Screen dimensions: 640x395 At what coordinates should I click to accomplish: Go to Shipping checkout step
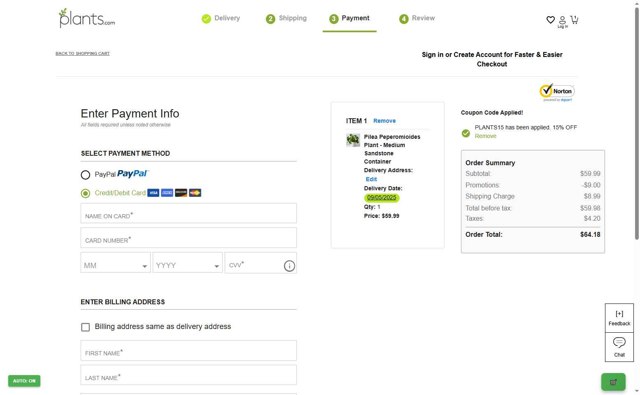[x=286, y=18]
